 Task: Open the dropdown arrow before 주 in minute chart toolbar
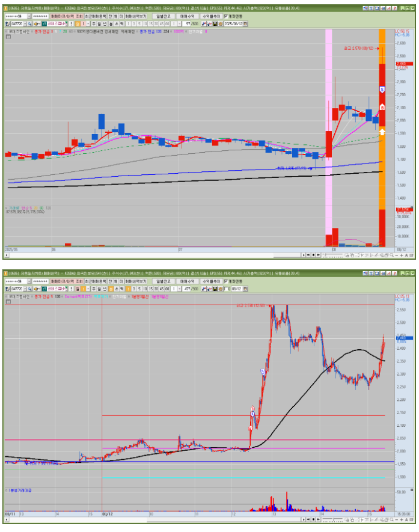coord(88,289)
